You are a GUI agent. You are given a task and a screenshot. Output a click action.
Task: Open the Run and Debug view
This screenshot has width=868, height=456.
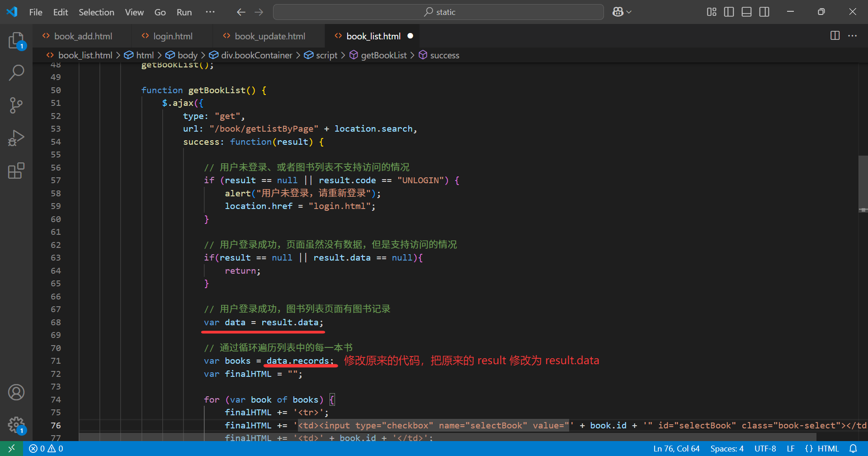coord(16,138)
